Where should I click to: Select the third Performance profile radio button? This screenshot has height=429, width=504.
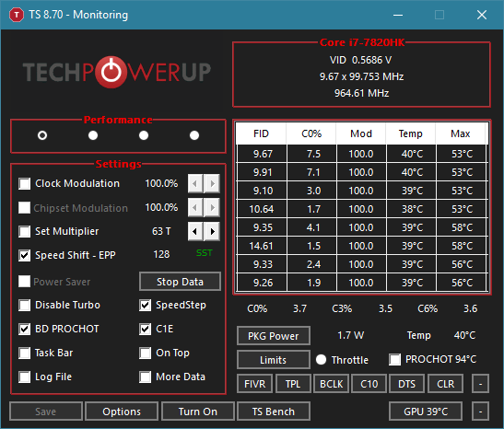(144, 135)
